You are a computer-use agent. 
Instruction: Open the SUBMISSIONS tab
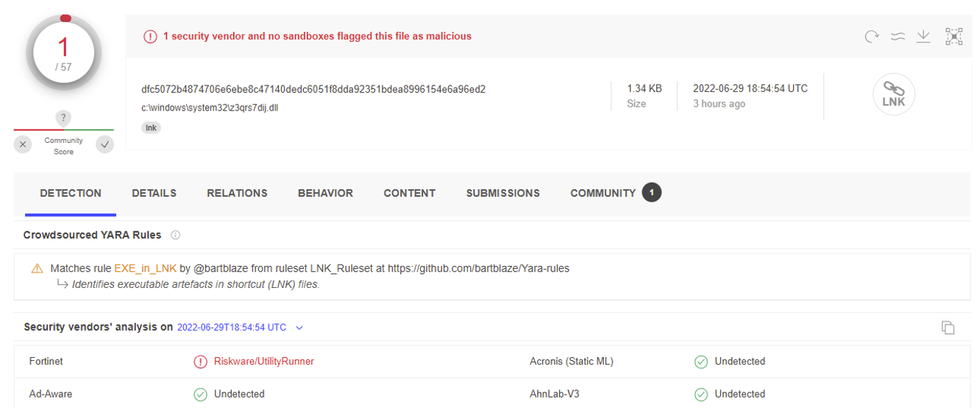(x=503, y=193)
